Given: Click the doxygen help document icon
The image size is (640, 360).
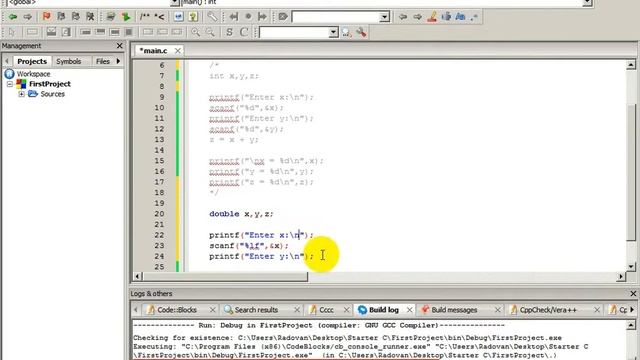Looking at the screenshot, I should 193,17.
